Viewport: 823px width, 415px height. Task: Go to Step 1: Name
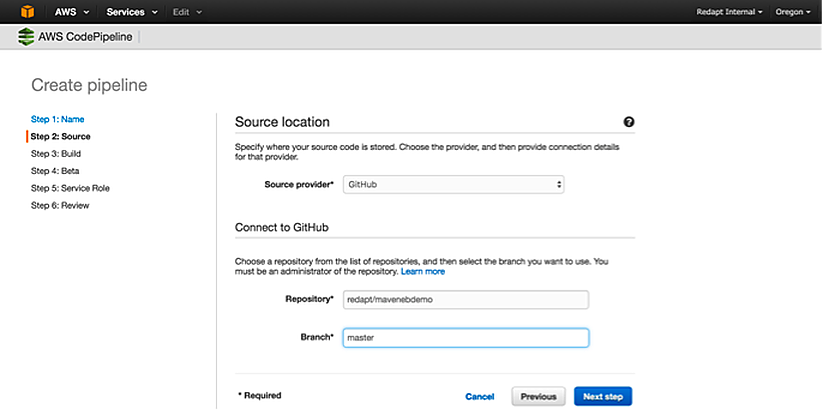click(x=58, y=119)
